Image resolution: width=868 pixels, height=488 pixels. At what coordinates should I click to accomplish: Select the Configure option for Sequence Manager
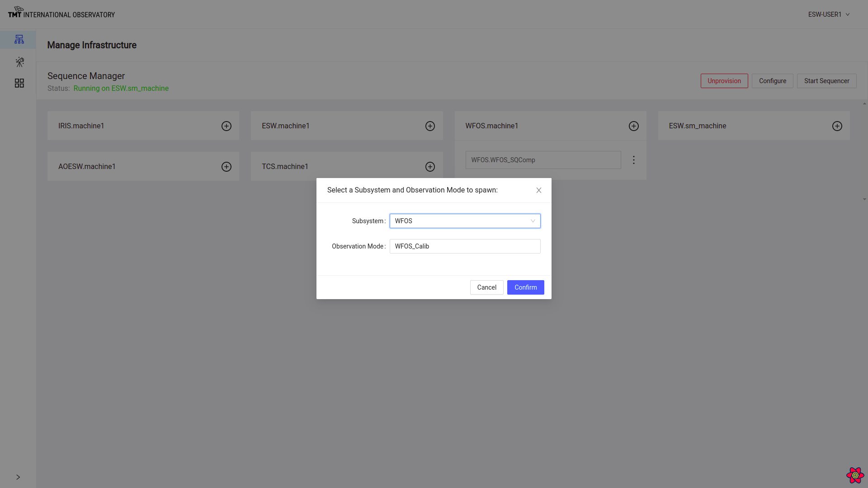pyautogui.click(x=772, y=80)
